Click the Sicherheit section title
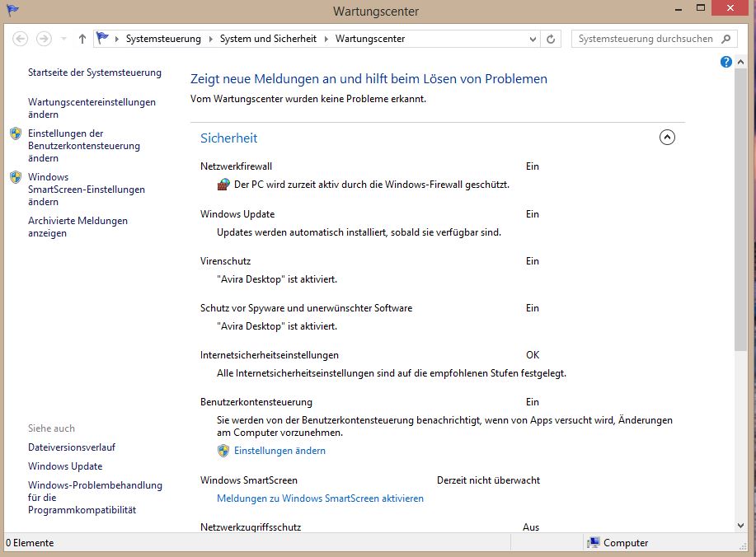The height and width of the screenshot is (557, 756). 229,138
